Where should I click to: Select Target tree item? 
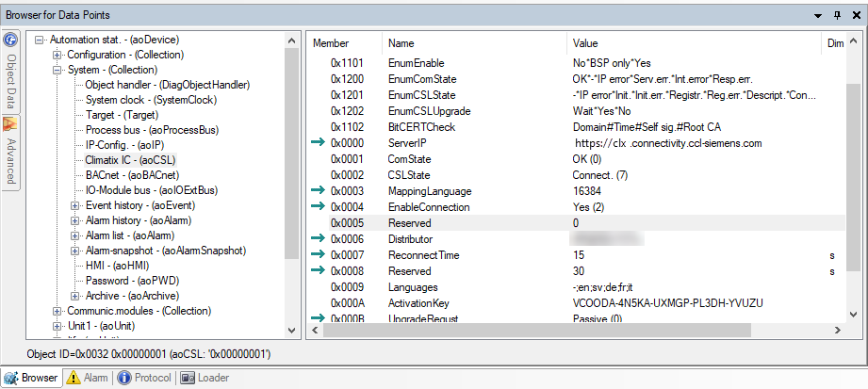[123, 115]
